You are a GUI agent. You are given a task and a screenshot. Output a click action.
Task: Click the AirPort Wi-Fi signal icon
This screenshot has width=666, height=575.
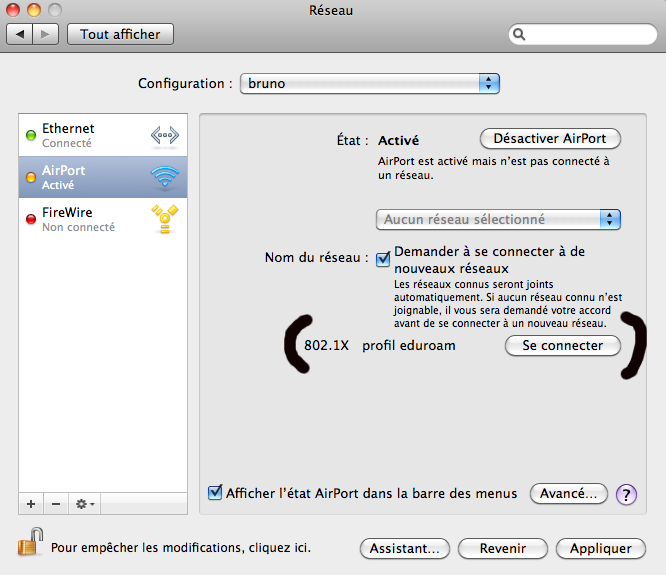(x=164, y=177)
